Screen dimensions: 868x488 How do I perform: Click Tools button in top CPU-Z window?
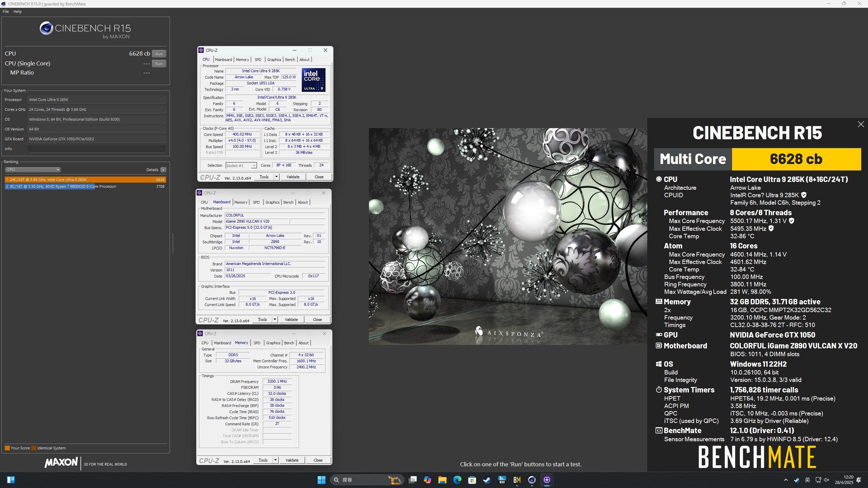264,177
